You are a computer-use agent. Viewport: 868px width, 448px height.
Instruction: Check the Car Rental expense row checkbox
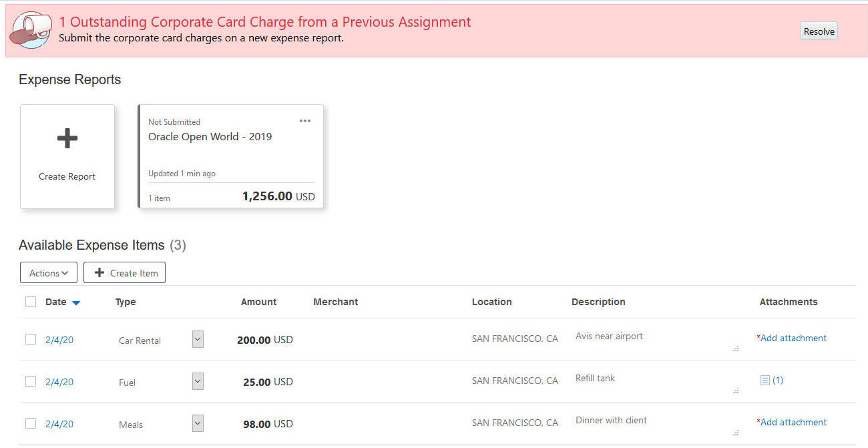(x=31, y=339)
